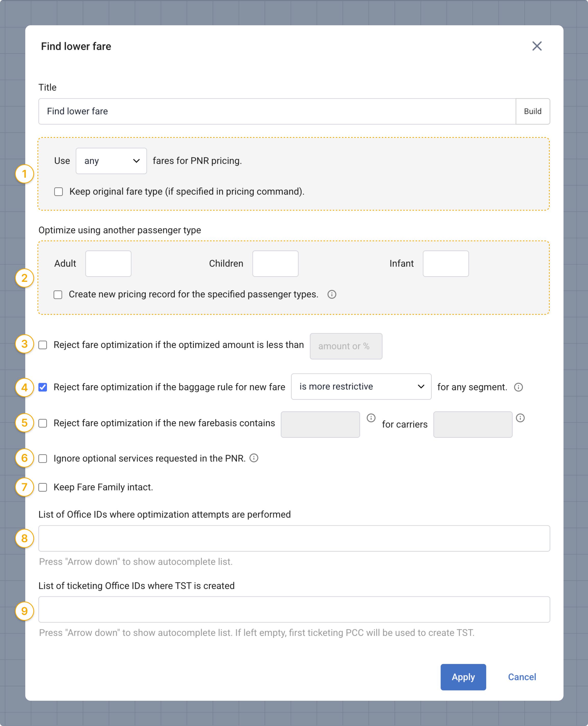
Task: Enable Keep Fare Family intact
Action: click(x=43, y=487)
